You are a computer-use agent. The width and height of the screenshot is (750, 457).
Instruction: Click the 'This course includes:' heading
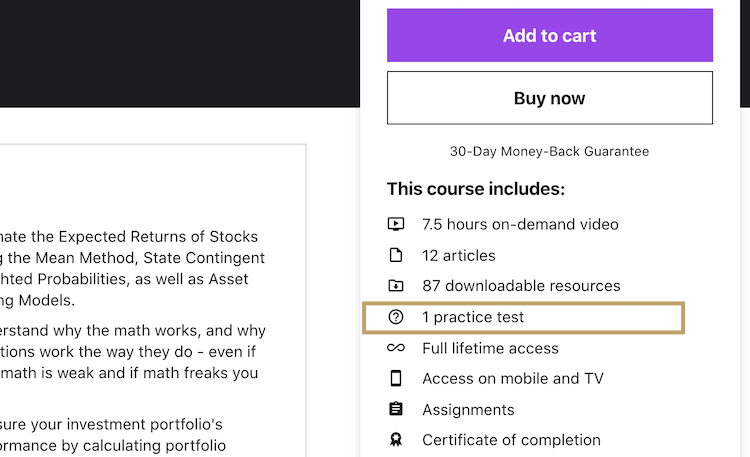click(476, 189)
